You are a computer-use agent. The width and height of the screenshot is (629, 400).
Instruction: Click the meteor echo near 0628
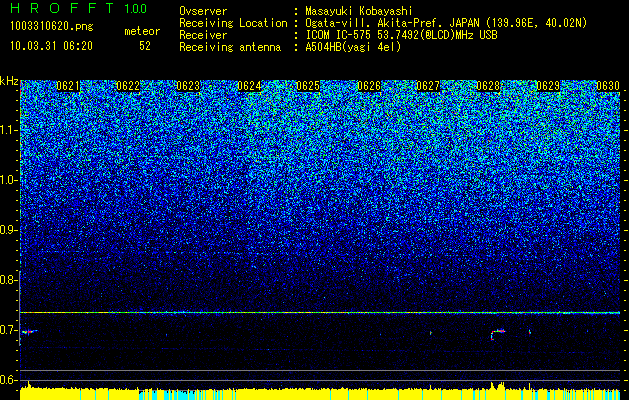click(x=497, y=334)
